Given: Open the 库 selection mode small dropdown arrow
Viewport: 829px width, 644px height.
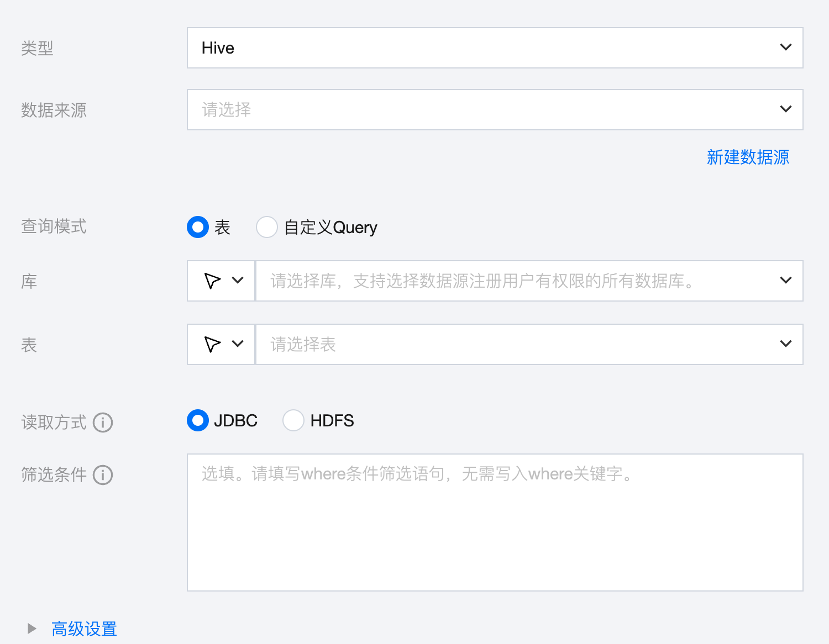Looking at the screenshot, I should pos(238,281).
